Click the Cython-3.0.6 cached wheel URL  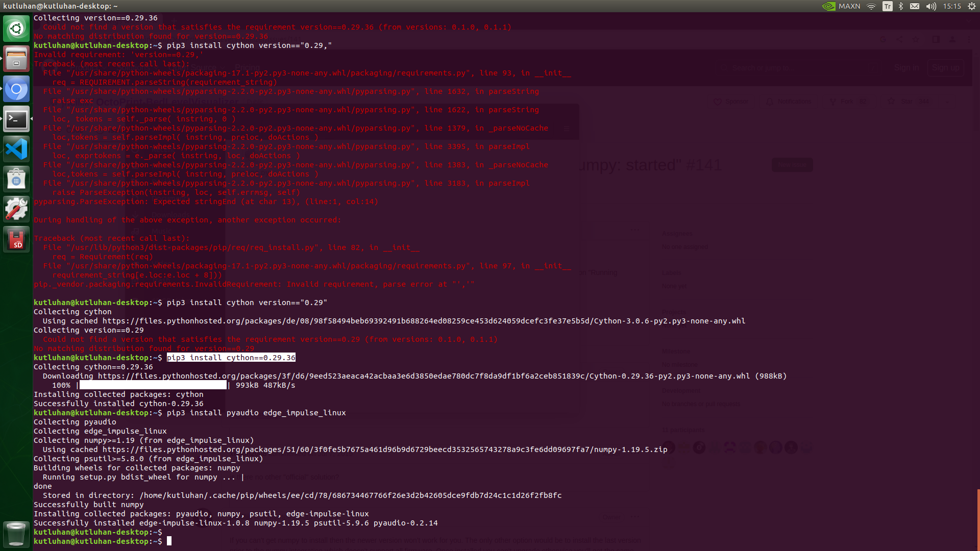(424, 321)
